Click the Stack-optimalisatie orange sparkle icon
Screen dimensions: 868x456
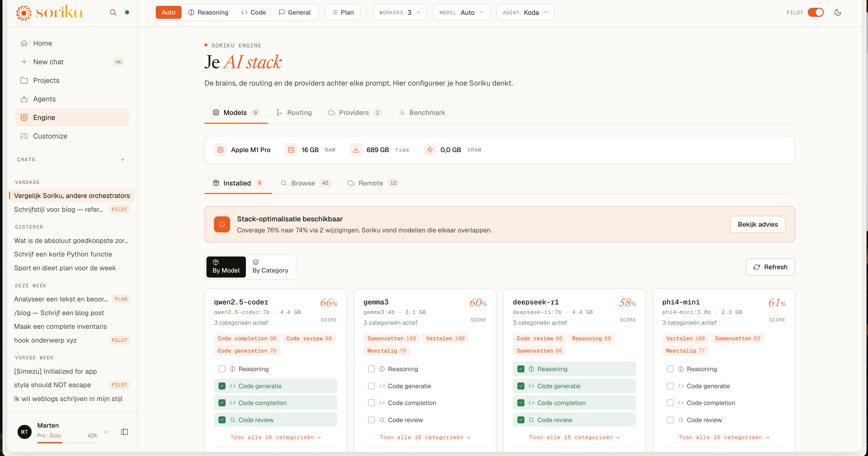pyautogui.click(x=222, y=224)
